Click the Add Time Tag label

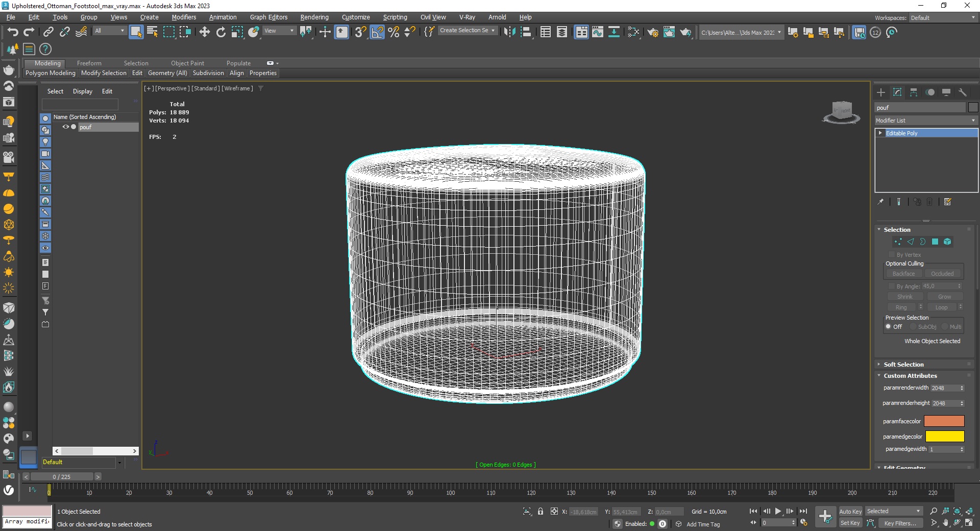click(x=703, y=524)
